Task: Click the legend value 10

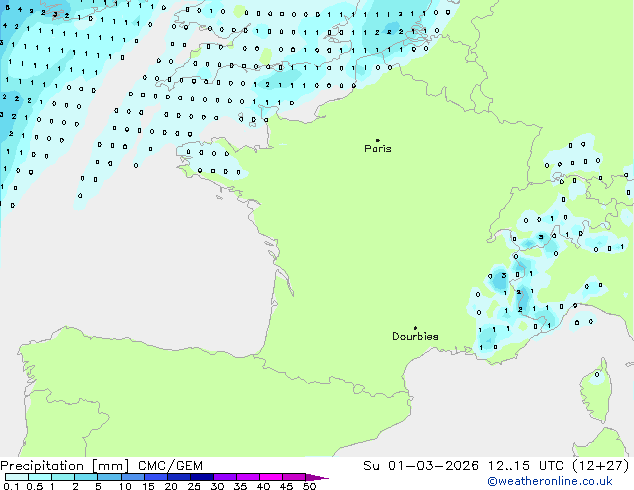Action: click(x=125, y=486)
